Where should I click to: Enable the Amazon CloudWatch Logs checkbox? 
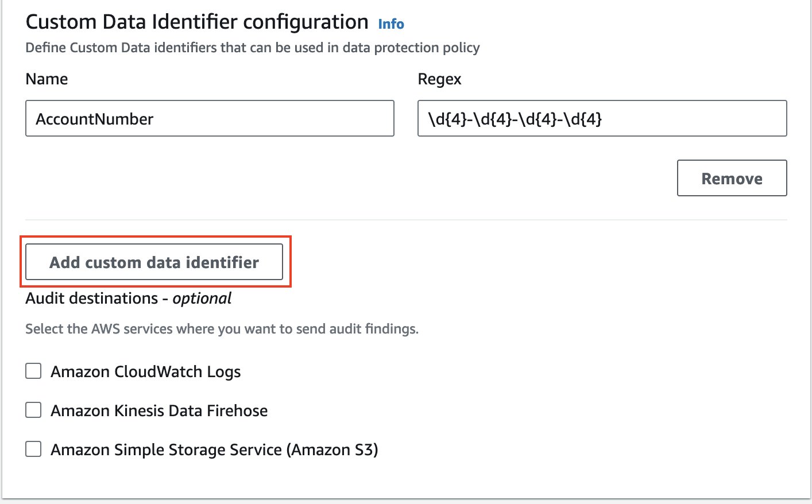pos(33,371)
